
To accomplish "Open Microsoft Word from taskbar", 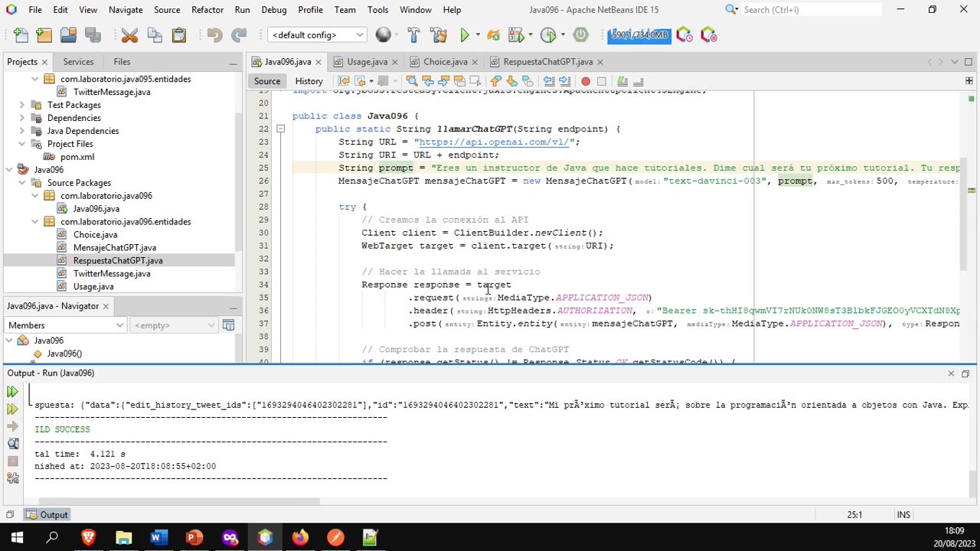I will [x=158, y=538].
